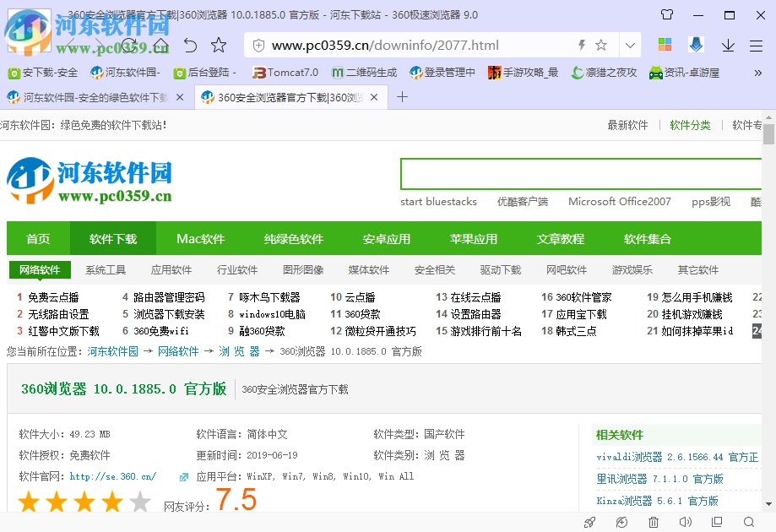Screen dimensions: 776x532
Task: Open the hamburger menu
Action: 754,45
